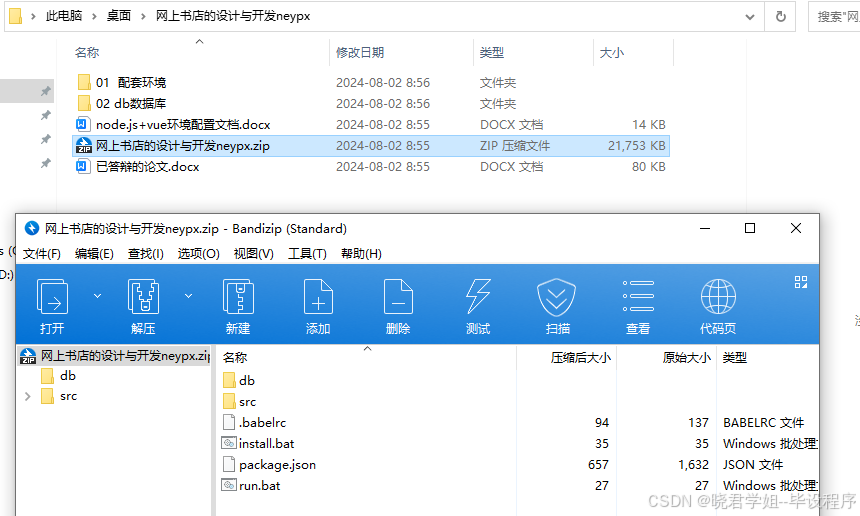
Task: Open the 视图(V) menu
Action: tap(254, 253)
